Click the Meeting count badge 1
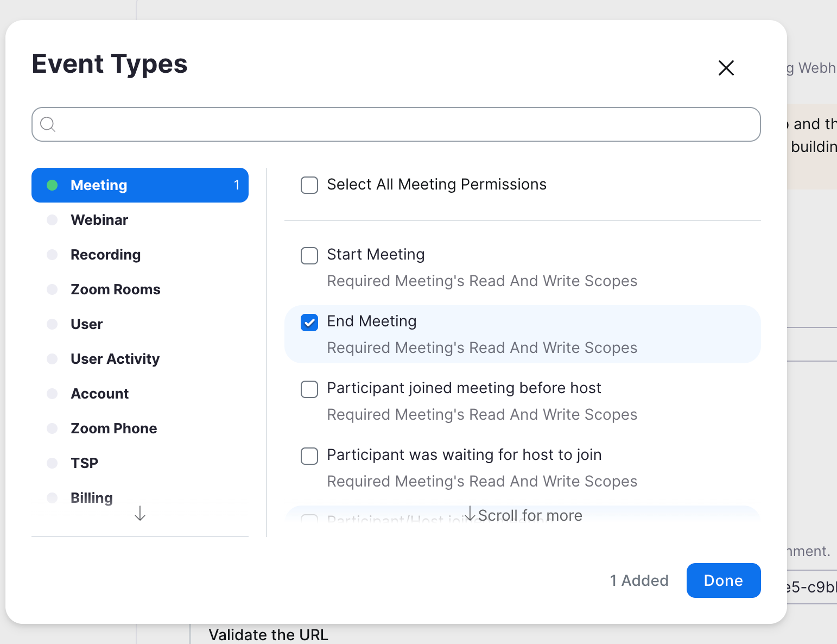837x644 pixels. click(237, 185)
